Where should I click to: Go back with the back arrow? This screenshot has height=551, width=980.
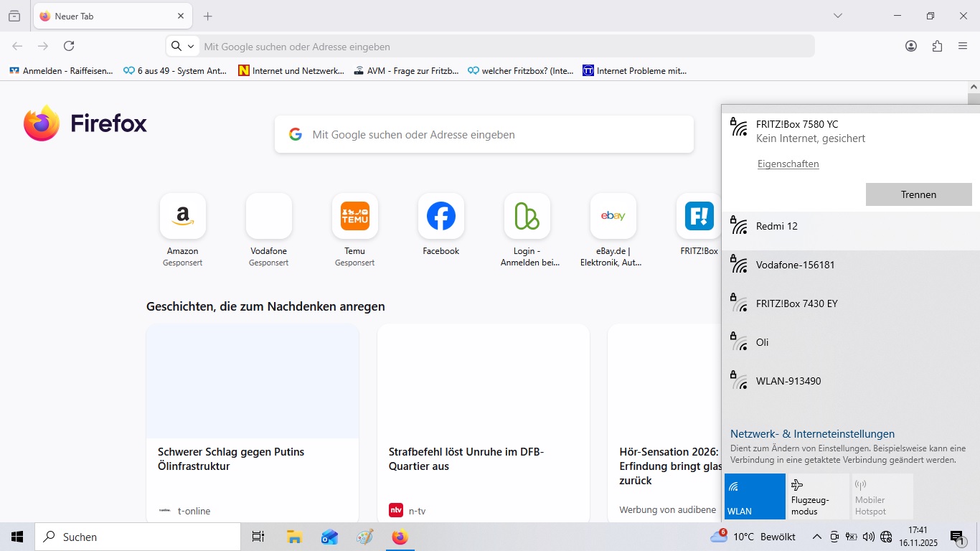[x=17, y=46]
